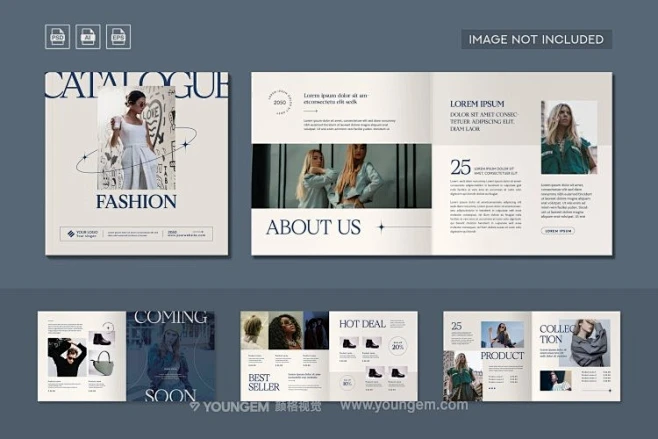Click the 20% discount badge circle
Screen dimensions: 658x439
point(398,347)
